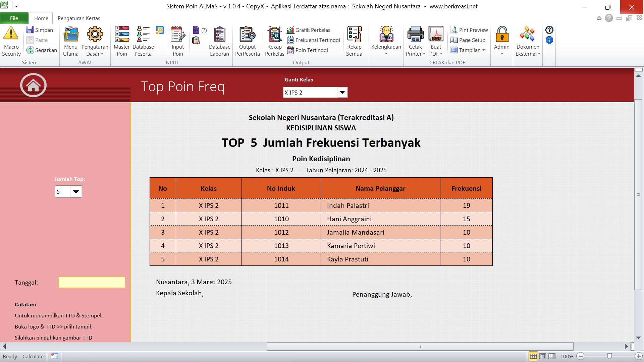The image size is (644, 362).
Task: Click the Home house icon in banner
Action: [33, 85]
